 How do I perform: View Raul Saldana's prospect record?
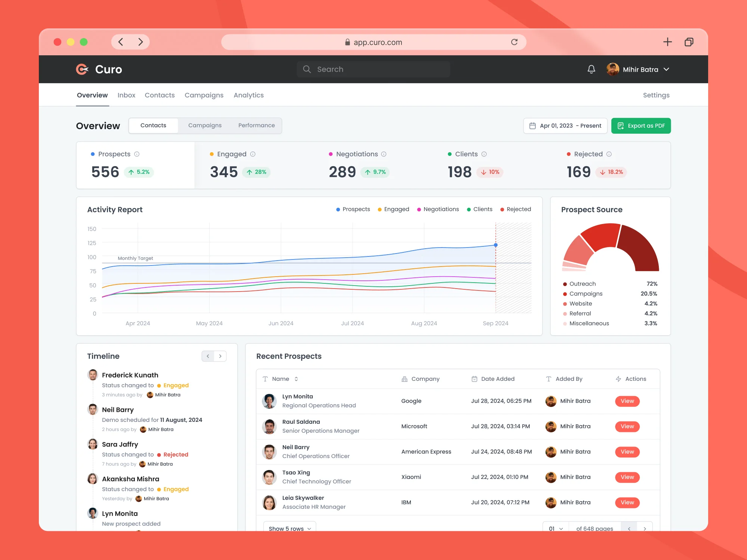point(627,426)
